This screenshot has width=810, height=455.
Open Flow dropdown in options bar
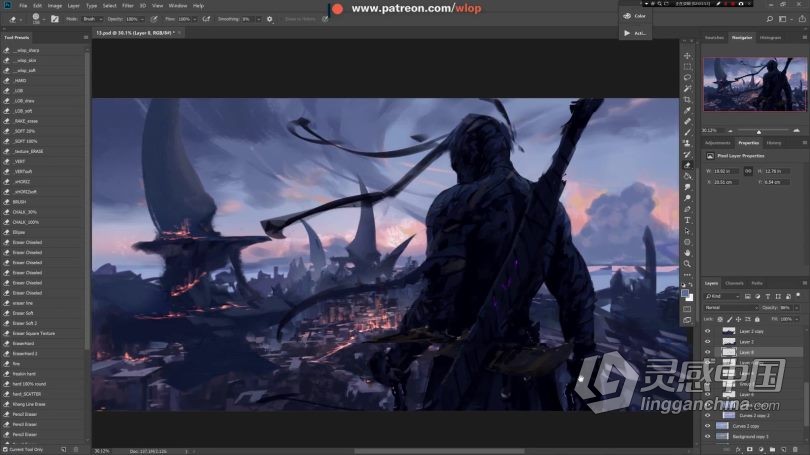point(195,19)
